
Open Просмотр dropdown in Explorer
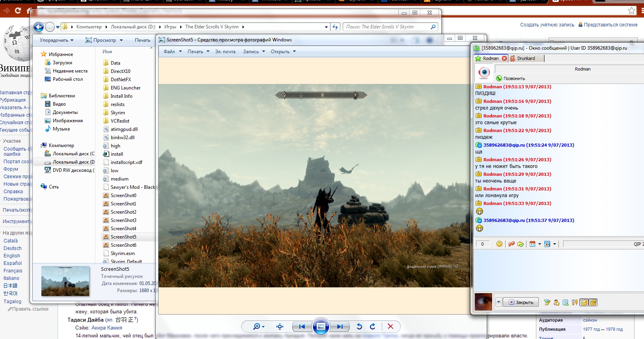[104, 40]
